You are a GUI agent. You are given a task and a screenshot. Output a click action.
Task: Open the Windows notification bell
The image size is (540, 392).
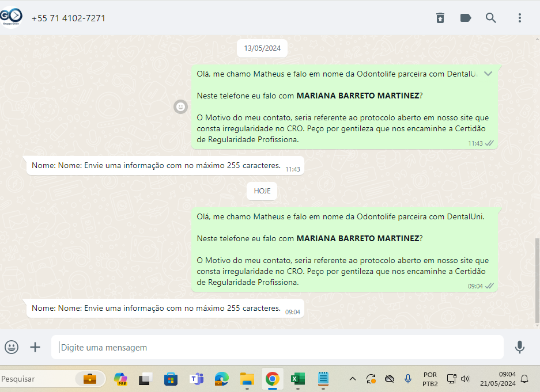tap(524, 379)
